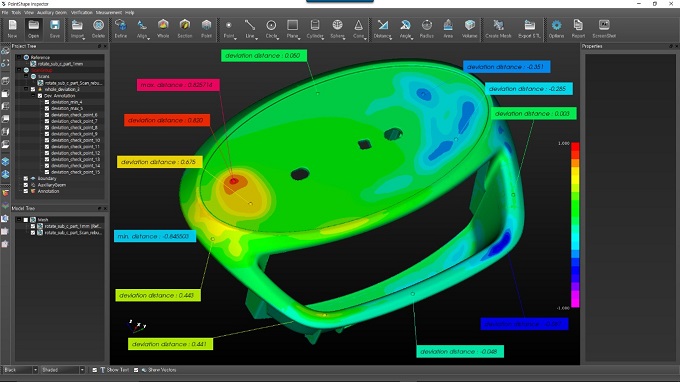The height and width of the screenshot is (382, 680).
Task: Open the Shaded display mode dropdown
Action: tap(63, 370)
